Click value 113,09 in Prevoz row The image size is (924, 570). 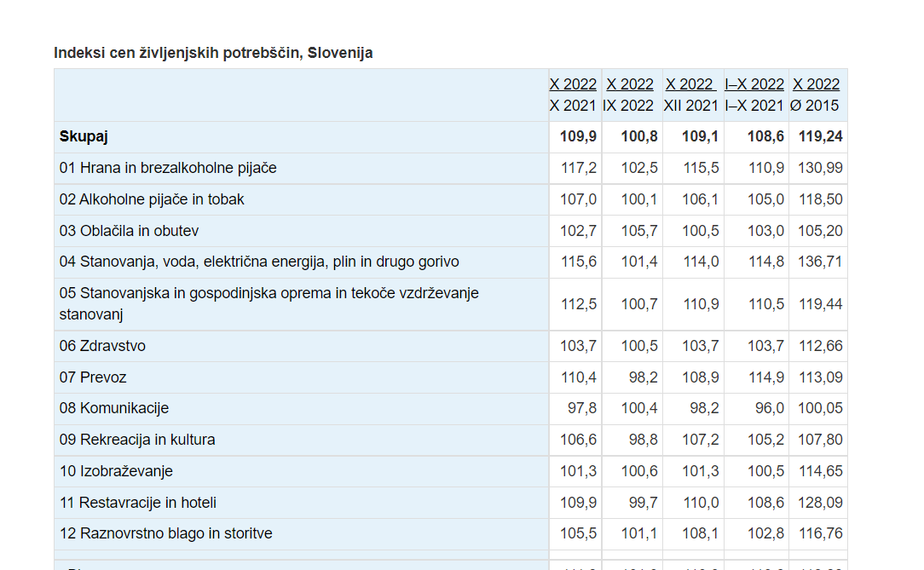820,377
